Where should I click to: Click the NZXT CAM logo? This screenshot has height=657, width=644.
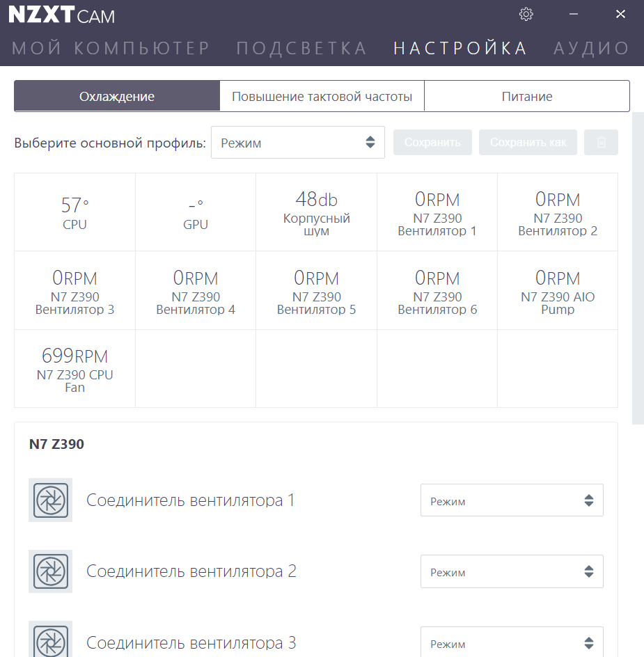[x=62, y=15]
